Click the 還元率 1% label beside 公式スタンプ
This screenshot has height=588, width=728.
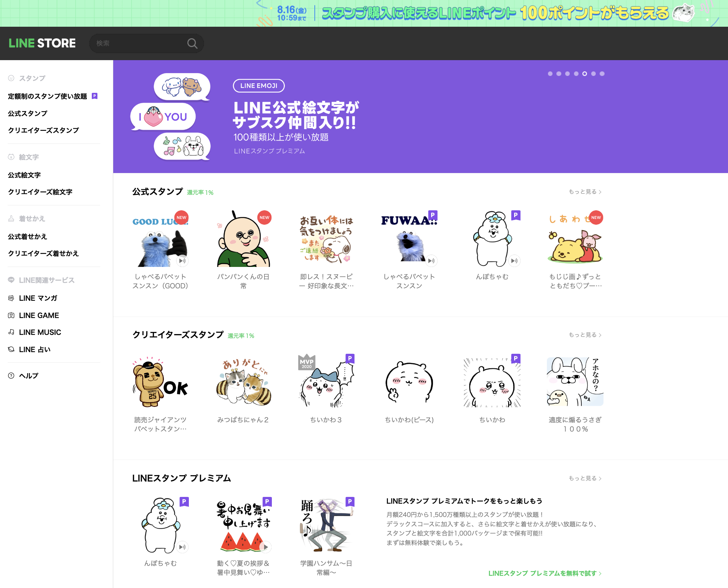(200, 192)
